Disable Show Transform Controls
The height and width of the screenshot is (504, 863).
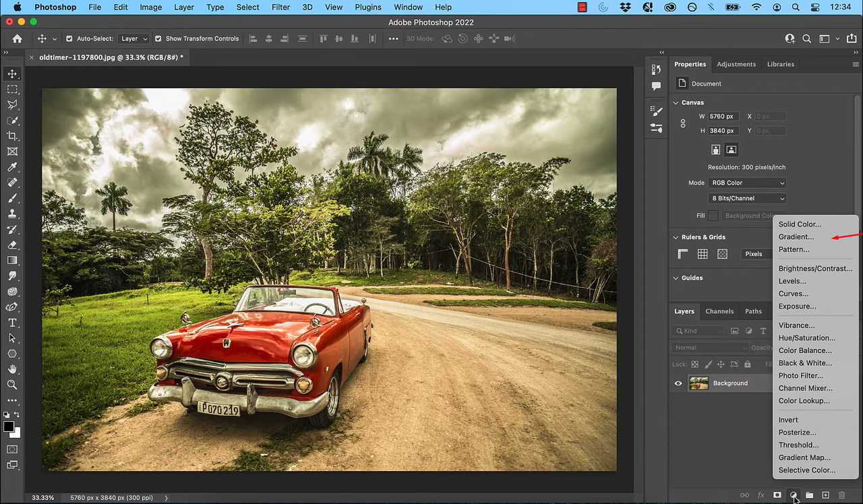[x=158, y=38]
